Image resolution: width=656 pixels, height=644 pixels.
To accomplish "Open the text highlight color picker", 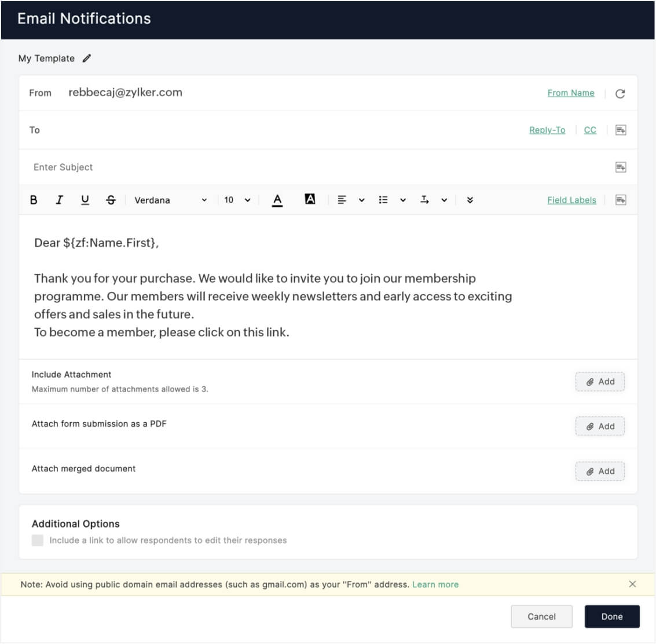I will click(310, 199).
